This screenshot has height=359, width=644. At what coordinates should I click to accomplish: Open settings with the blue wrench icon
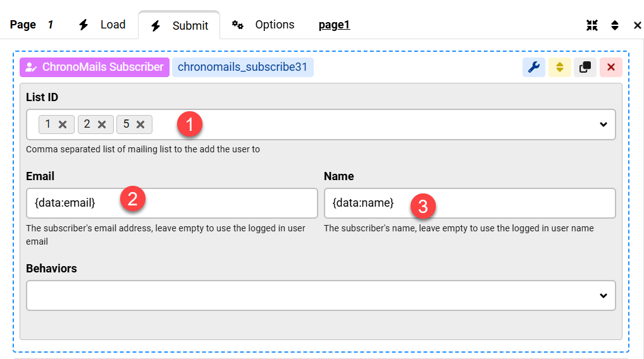click(533, 67)
